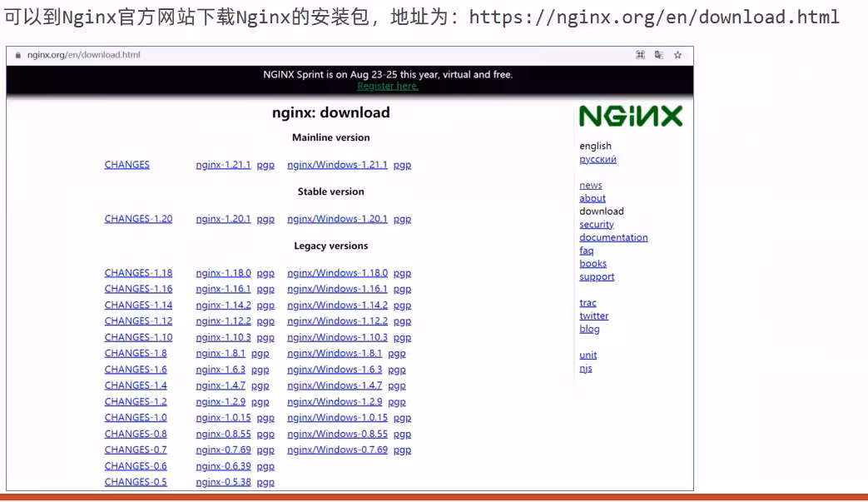This screenshot has height=502, width=868.
Task: Download nginx-0.5.38 source
Action: (x=223, y=481)
